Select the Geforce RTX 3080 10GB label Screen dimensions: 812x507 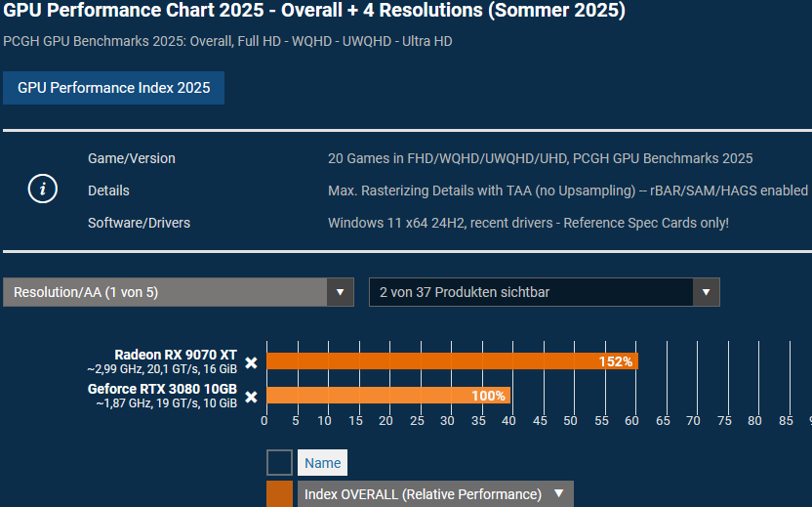(x=162, y=389)
